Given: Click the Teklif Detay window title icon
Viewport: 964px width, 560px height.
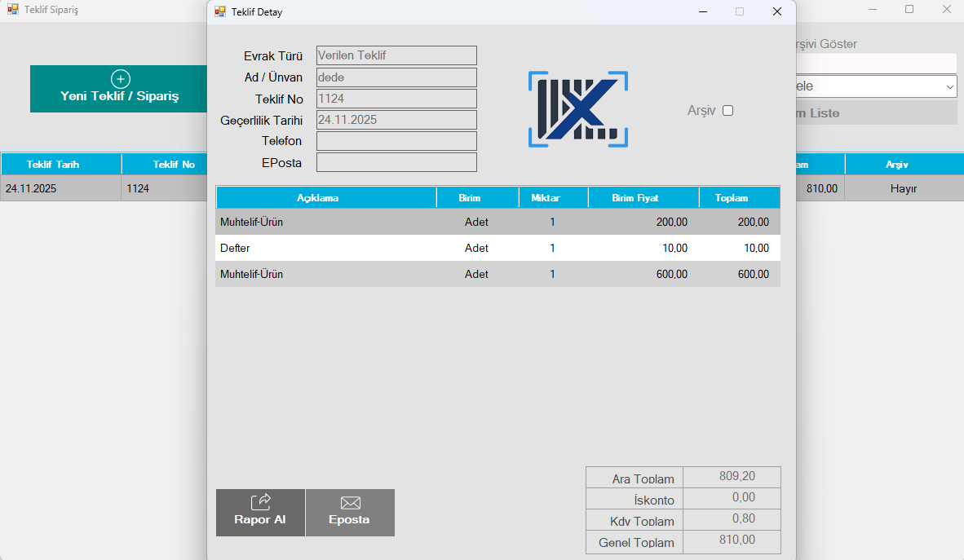Looking at the screenshot, I should pyautogui.click(x=220, y=12).
